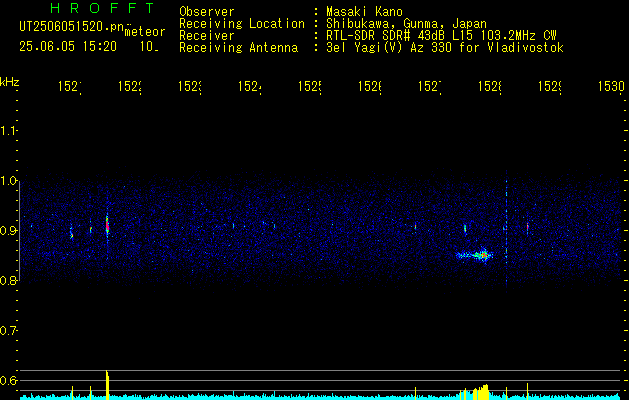Click the kHz axis unit label
The width and height of the screenshot is (629, 400).
pos(10,82)
